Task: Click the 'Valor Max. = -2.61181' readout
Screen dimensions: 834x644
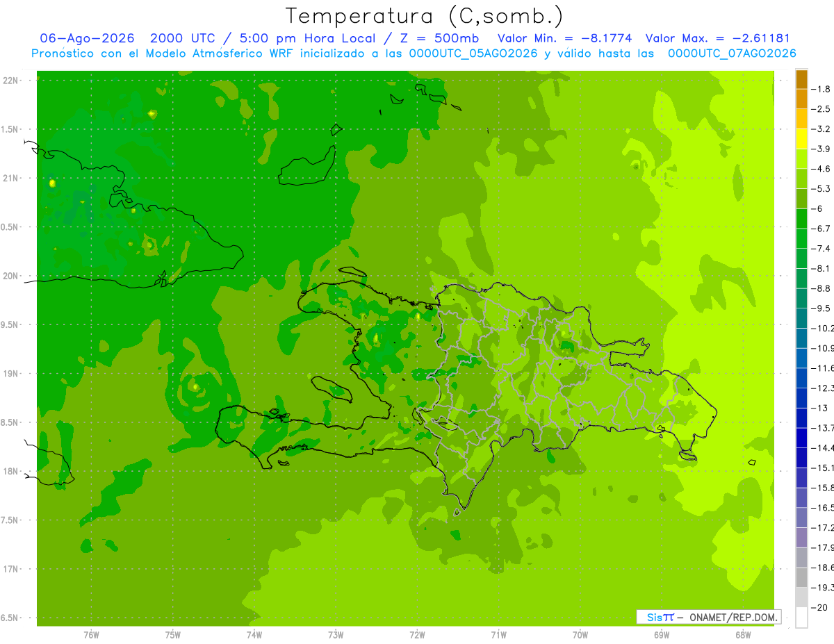Action: 718,38
